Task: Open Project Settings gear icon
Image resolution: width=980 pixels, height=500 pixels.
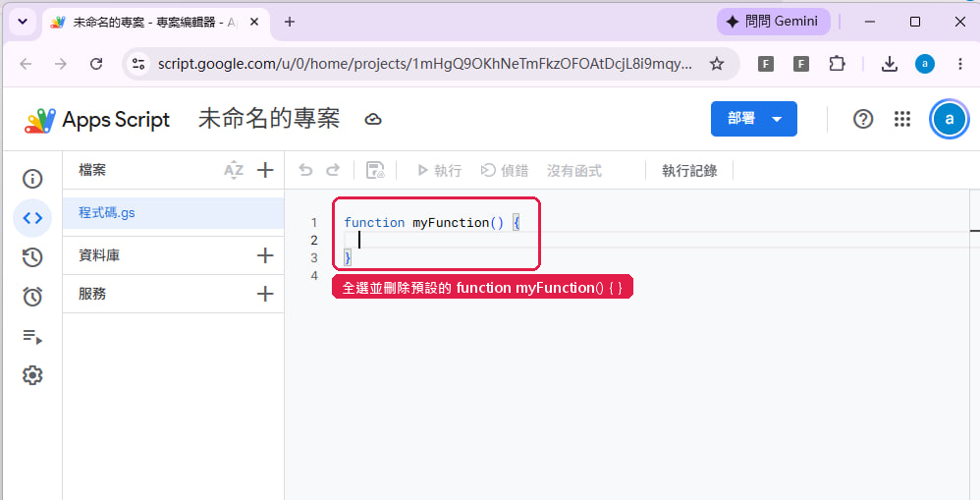Action: click(x=32, y=375)
